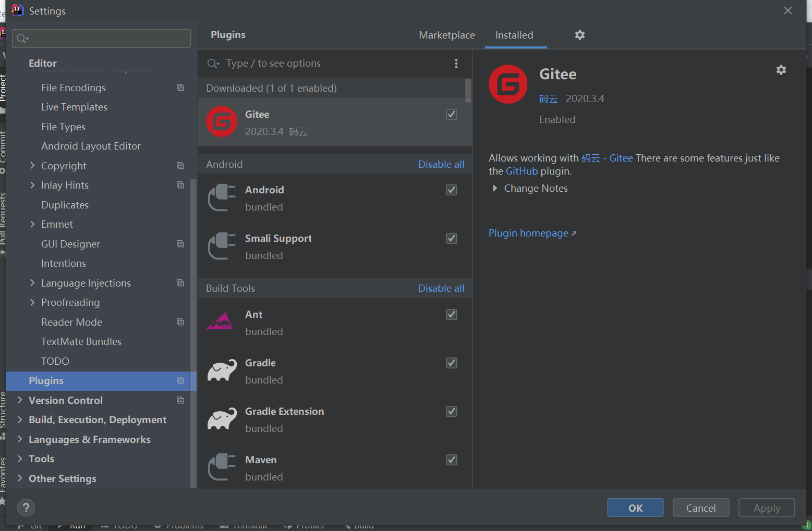Screen dimensions: 812x531
Task: Uncheck the Android plugin checkbox
Action: click(x=452, y=190)
